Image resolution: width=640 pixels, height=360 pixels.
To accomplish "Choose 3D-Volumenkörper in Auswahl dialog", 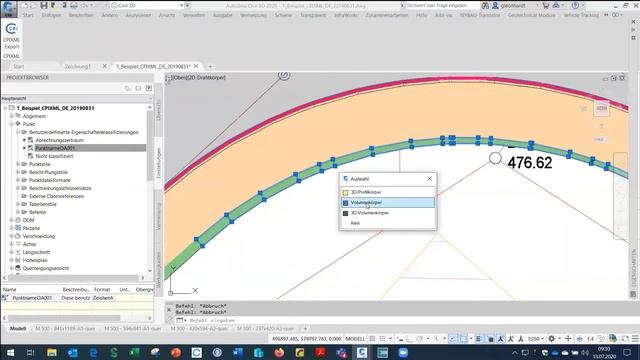I will [387, 213].
